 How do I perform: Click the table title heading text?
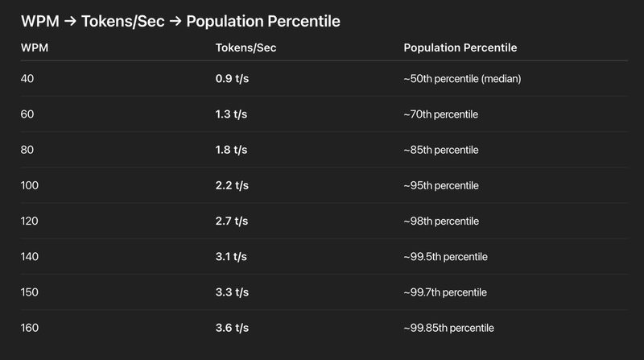180,21
